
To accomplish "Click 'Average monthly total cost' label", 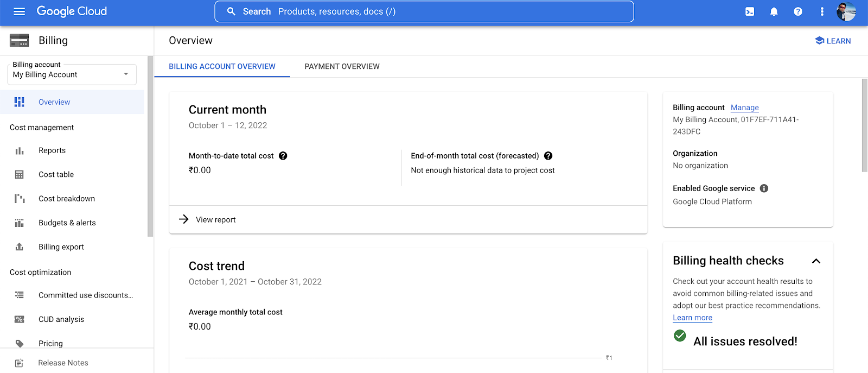I will click(x=235, y=312).
